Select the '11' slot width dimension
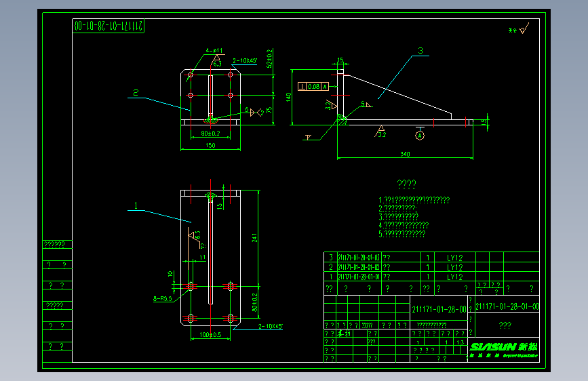588x381 pixels. (x=203, y=257)
